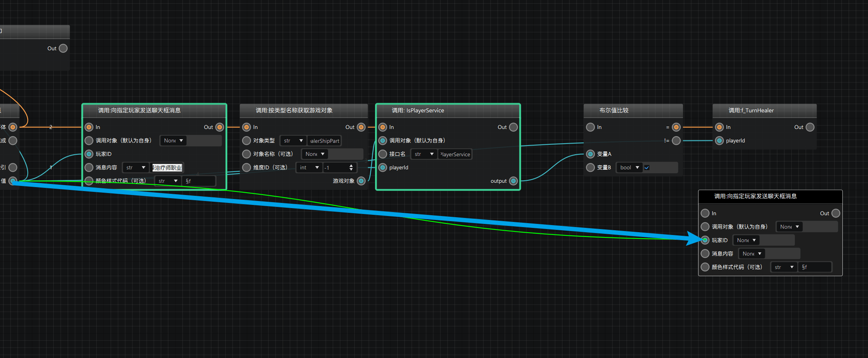
Task: Click 消息内容 port on first send-chat-message node
Action: [x=89, y=167]
